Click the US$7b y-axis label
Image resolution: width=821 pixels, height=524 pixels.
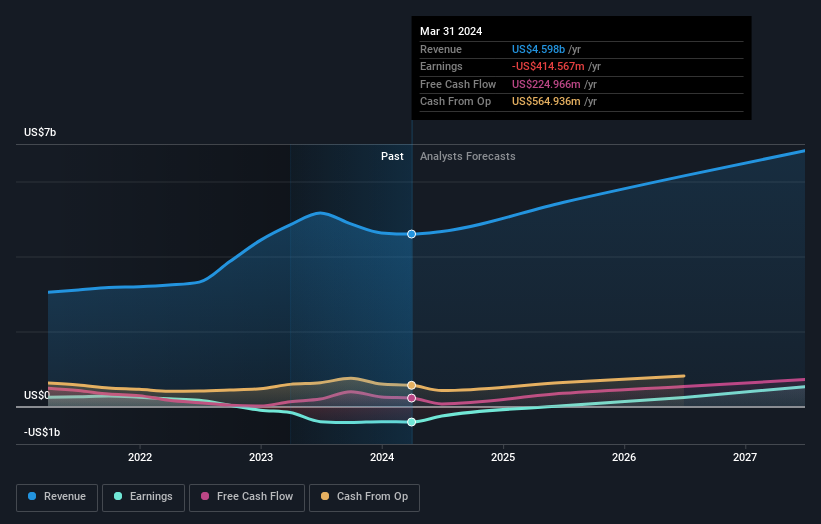40,132
